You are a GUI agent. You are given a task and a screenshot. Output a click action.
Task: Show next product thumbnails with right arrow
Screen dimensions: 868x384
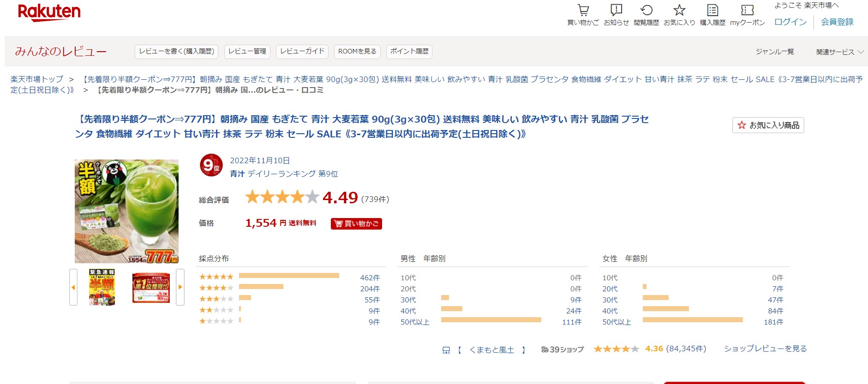pos(180,287)
